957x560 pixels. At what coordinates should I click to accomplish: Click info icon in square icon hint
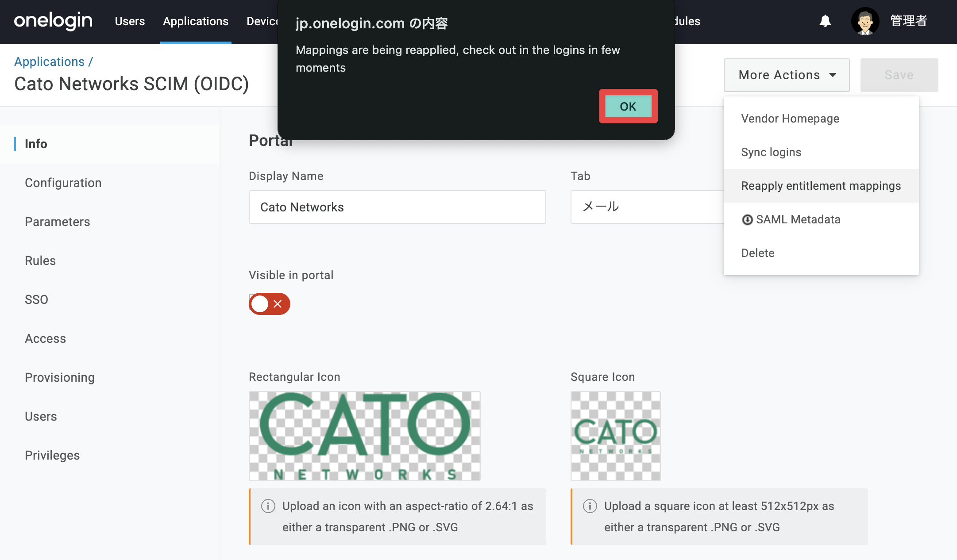pyautogui.click(x=590, y=506)
